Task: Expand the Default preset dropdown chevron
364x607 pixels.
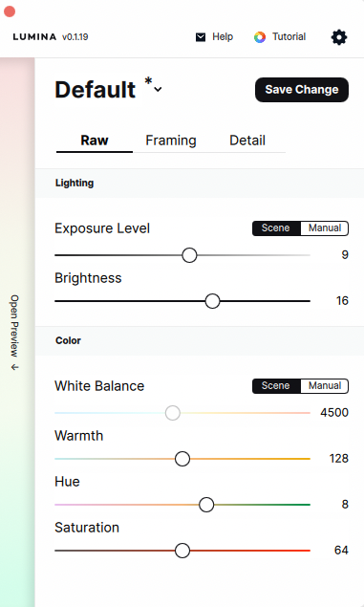Action: pos(158,90)
